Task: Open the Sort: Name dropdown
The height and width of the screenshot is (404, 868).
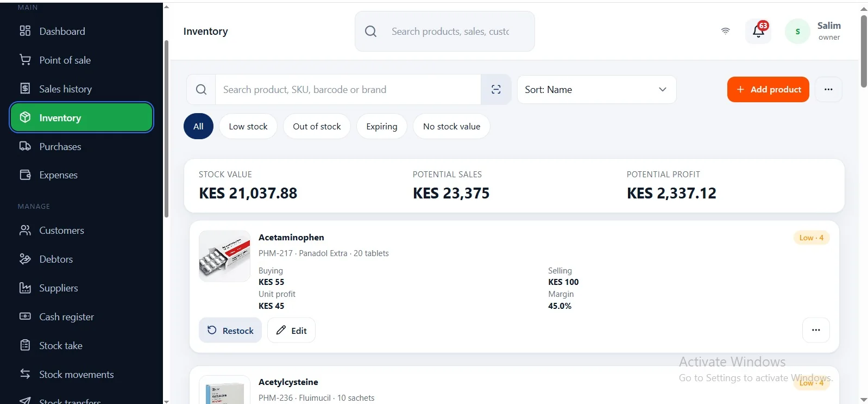Action: click(x=596, y=89)
